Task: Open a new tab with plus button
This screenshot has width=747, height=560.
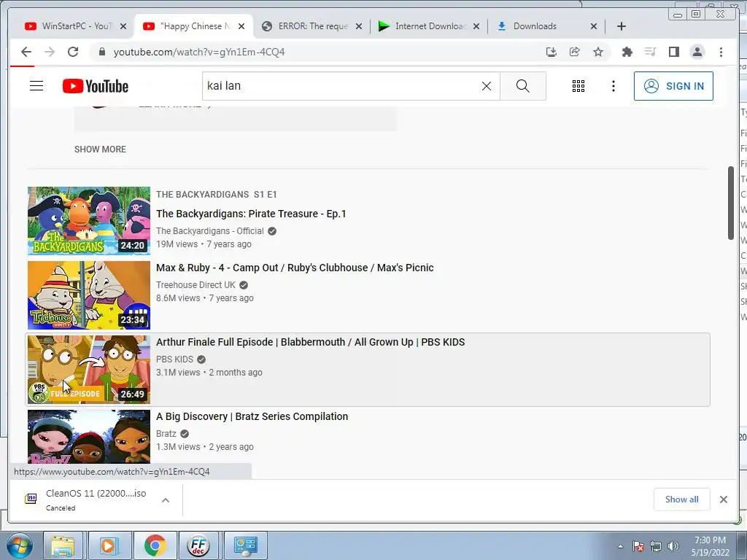Action: point(622,27)
